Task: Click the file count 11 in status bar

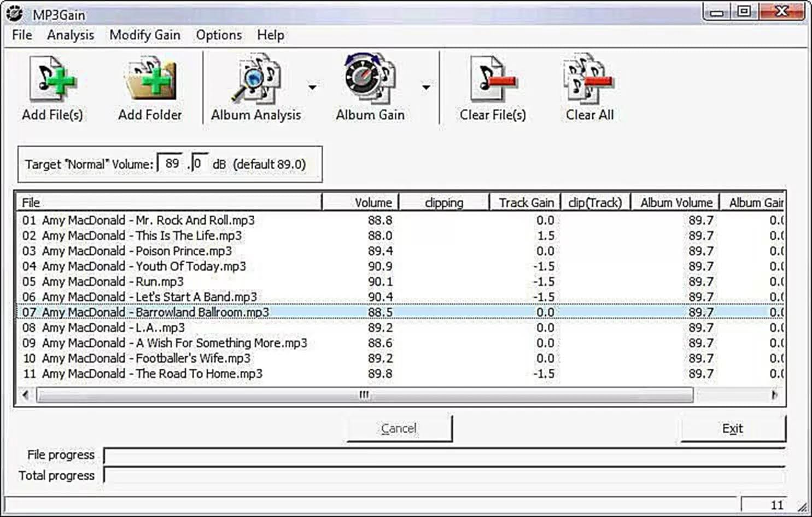Action: [777, 505]
